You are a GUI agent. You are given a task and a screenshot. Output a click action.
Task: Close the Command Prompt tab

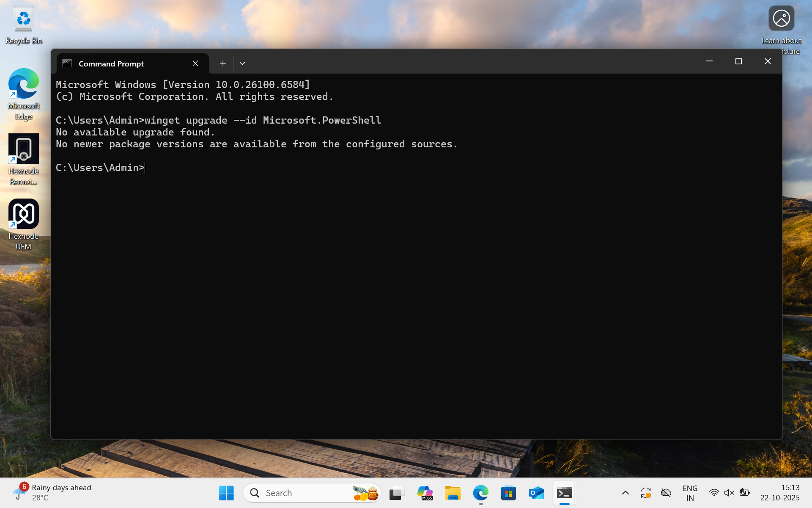[x=195, y=63]
